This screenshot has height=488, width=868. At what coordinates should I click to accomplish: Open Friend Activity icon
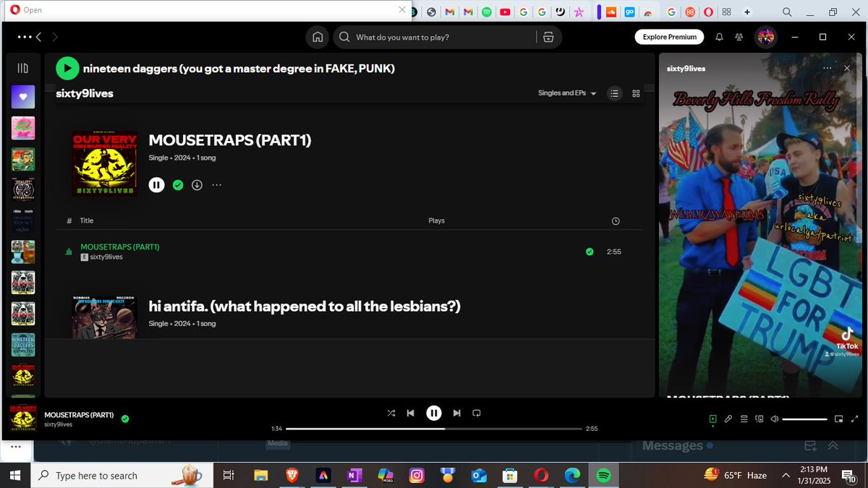pos(739,37)
